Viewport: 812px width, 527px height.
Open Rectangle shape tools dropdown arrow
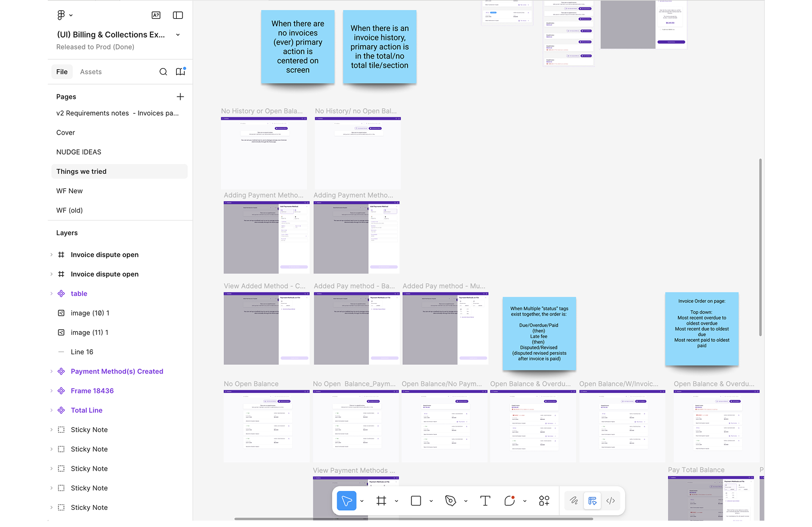coord(431,501)
